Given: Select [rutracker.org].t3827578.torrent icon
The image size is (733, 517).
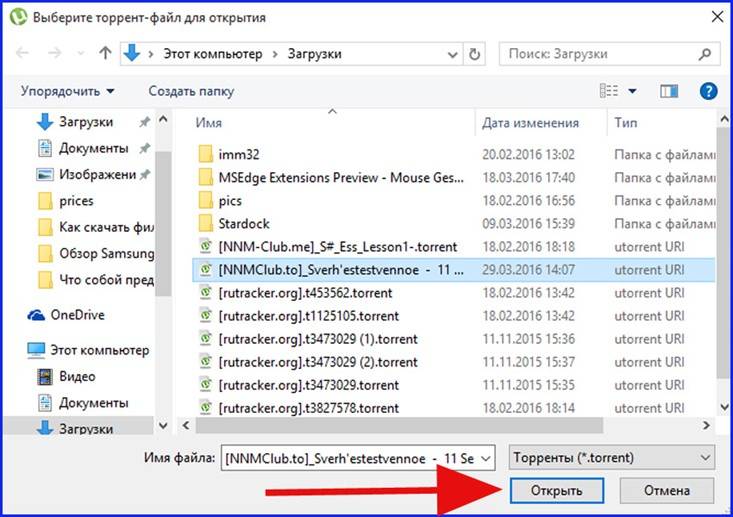Looking at the screenshot, I should (x=206, y=408).
